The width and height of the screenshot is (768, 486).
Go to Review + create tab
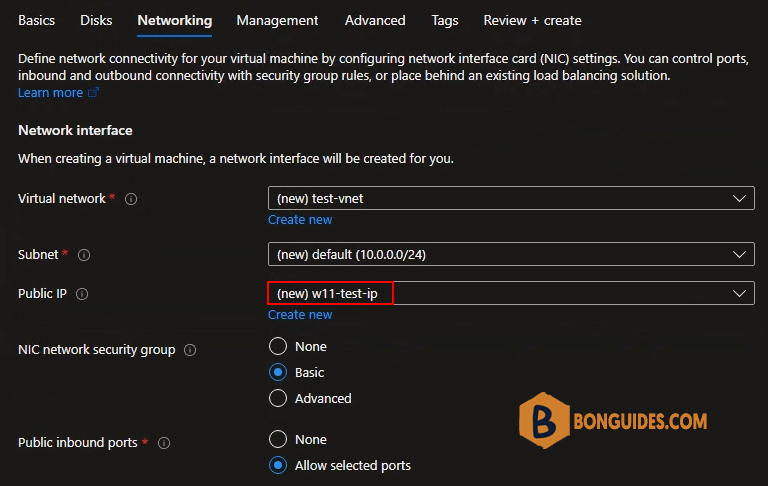click(x=532, y=20)
